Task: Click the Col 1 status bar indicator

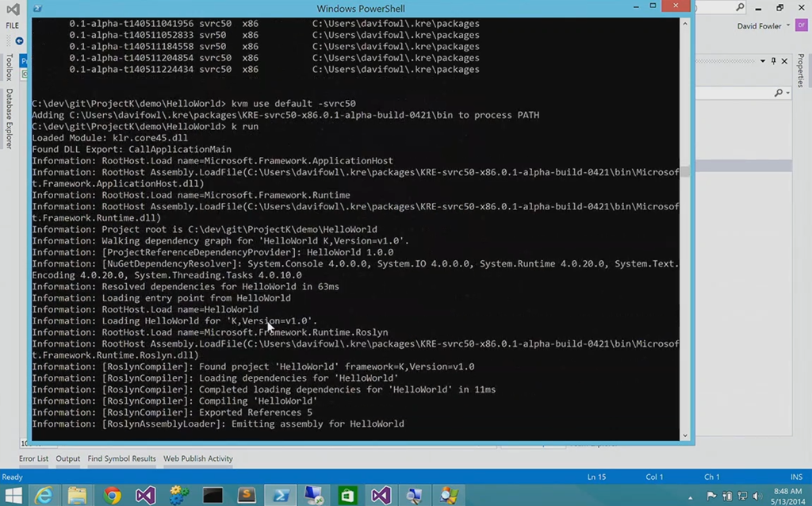Action: [654, 477]
